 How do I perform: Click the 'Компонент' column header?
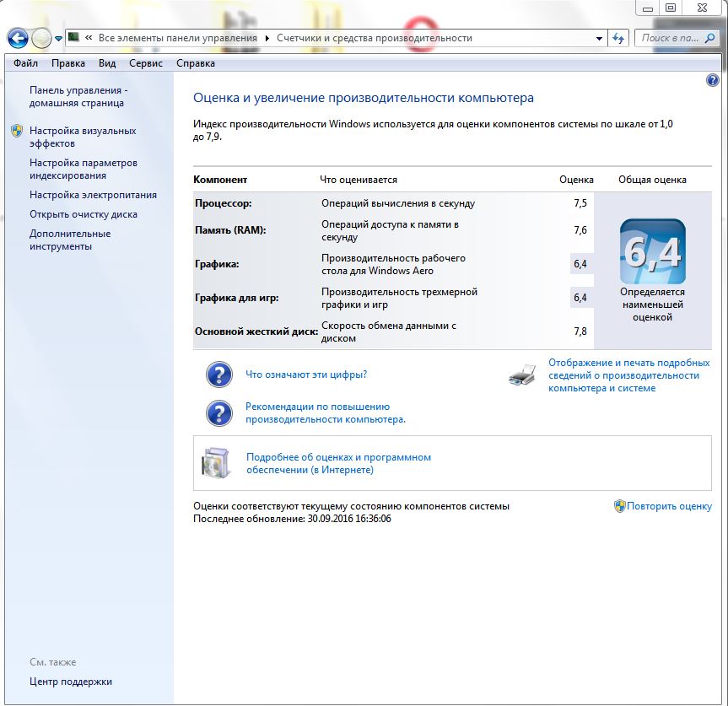pos(220,180)
